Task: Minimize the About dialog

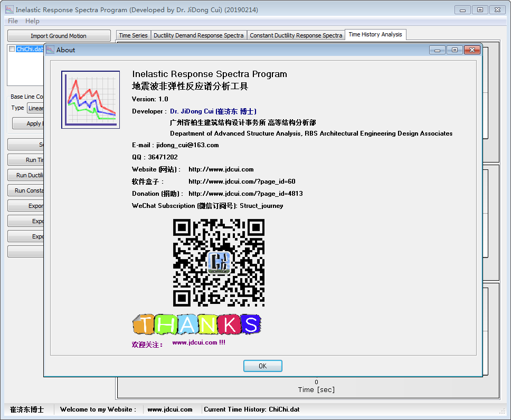Action: point(437,50)
